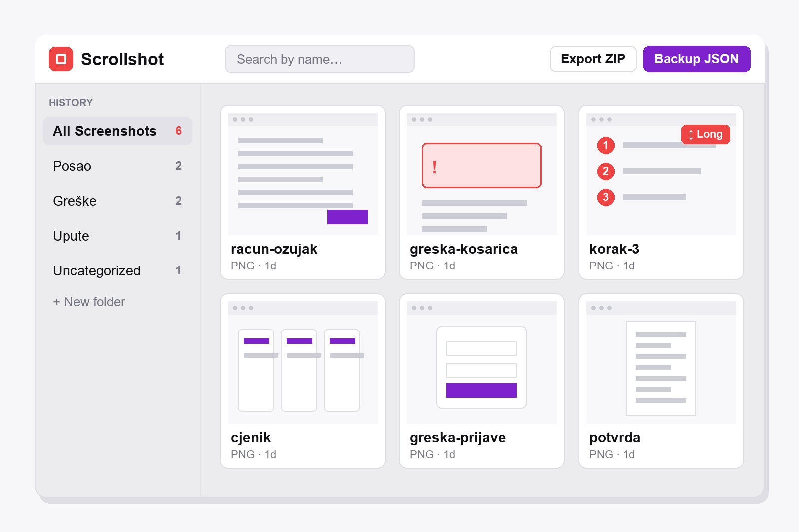Image resolution: width=799 pixels, height=532 pixels.
Task: Click the HISTORY sidebar heading
Action: coord(71,103)
